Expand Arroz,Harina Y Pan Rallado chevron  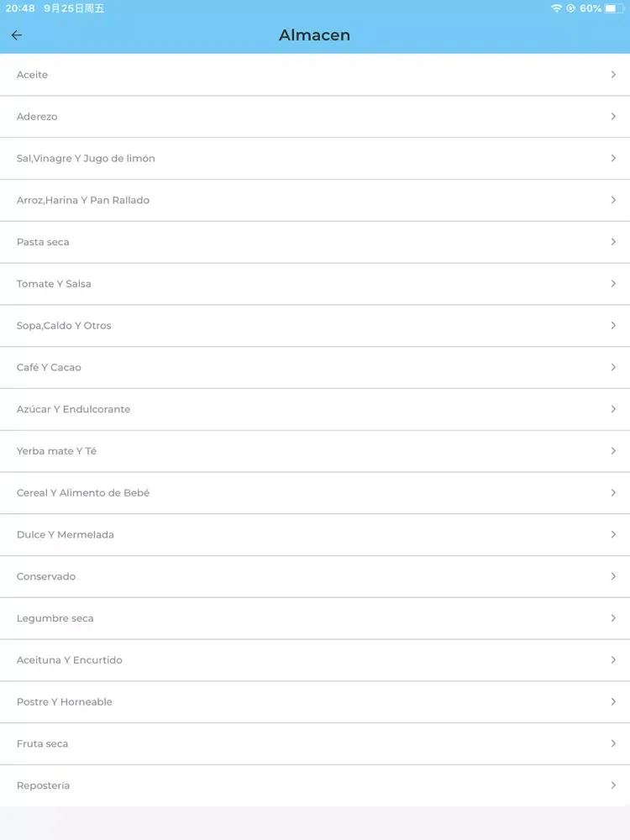pos(613,200)
